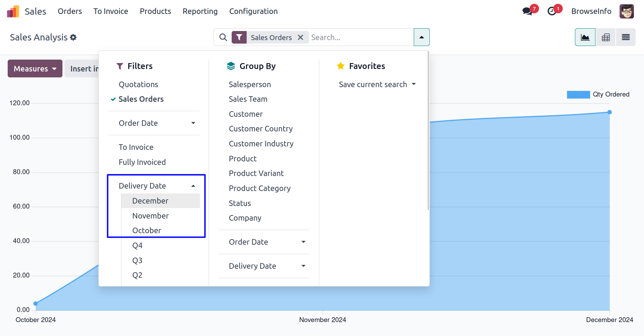The image size is (644, 336).
Task: Switch to the list view icon
Action: pyautogui.click(x=626, y=37)
